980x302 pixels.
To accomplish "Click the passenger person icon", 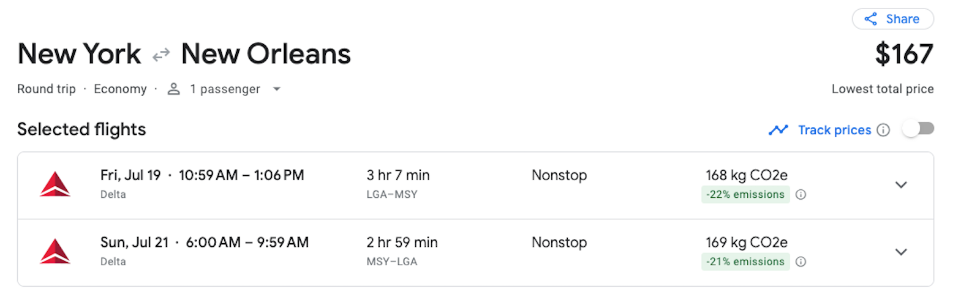I will click(174, 89).
